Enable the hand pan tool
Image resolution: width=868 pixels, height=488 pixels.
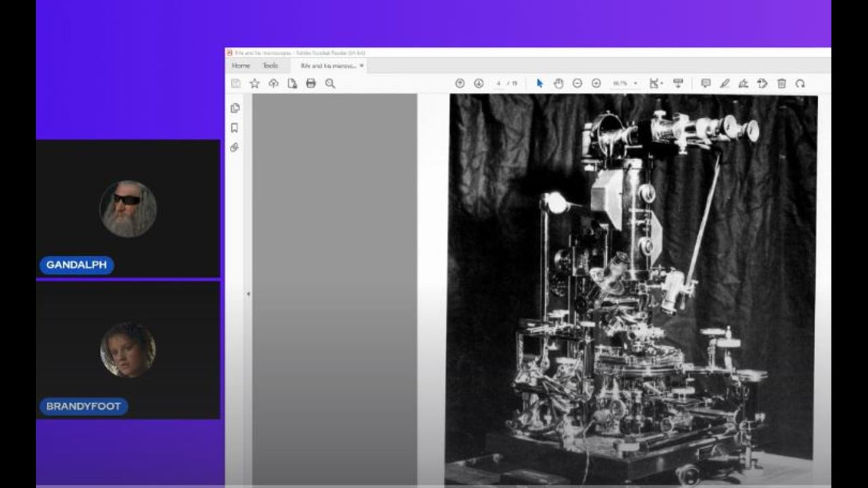559,83
